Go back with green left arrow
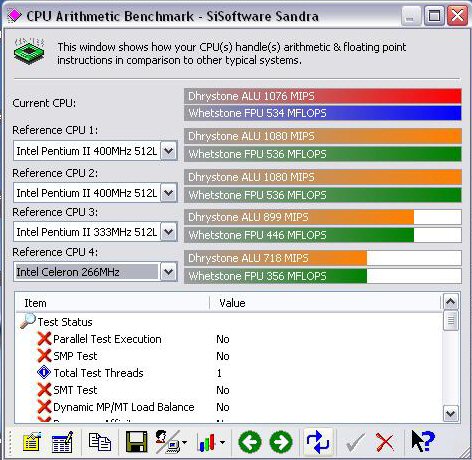Viewport: 472px width, 460px height. (250, 442)
